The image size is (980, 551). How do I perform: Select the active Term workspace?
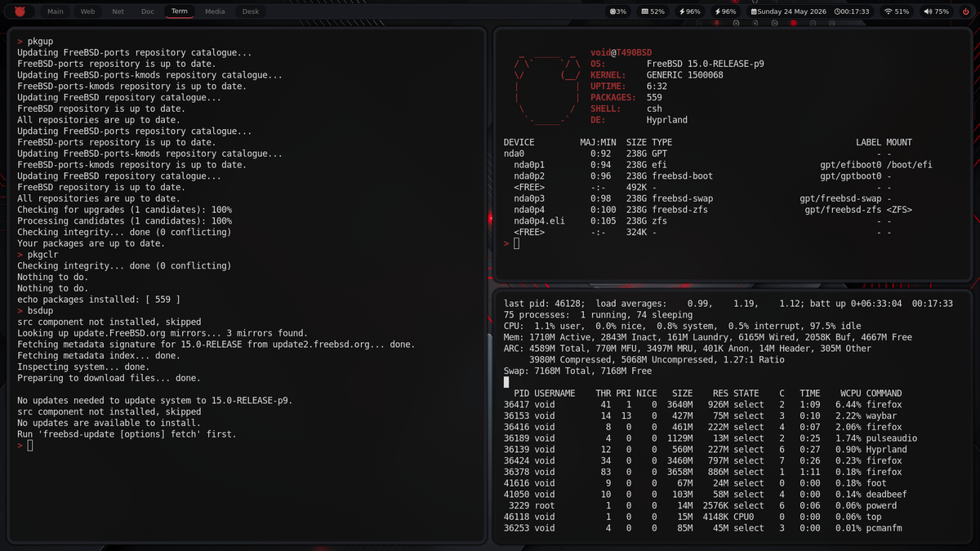[179, 11]
